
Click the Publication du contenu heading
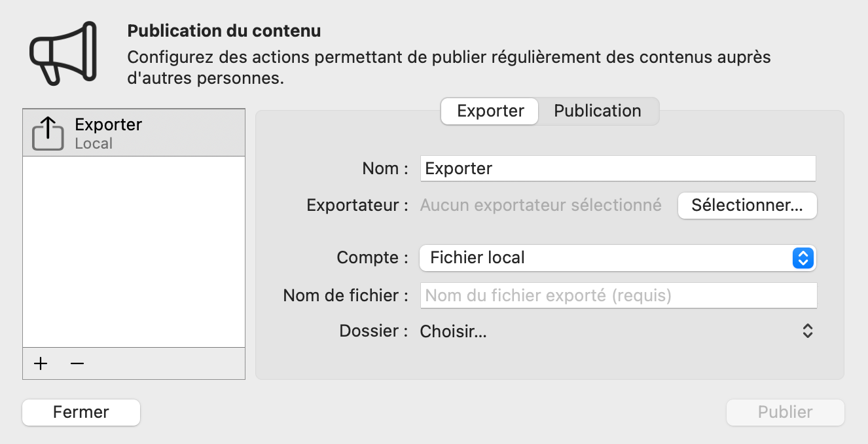click(224, 31)
